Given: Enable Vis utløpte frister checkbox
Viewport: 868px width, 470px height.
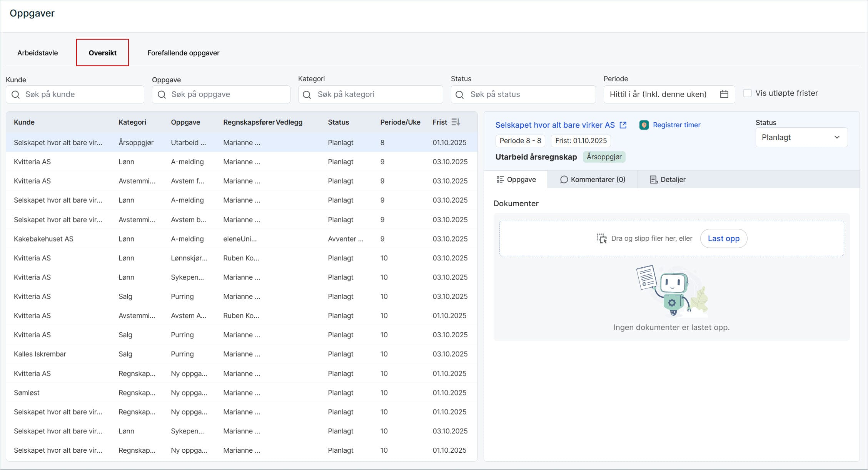Looking at the screenshot, I should [747, 93].
